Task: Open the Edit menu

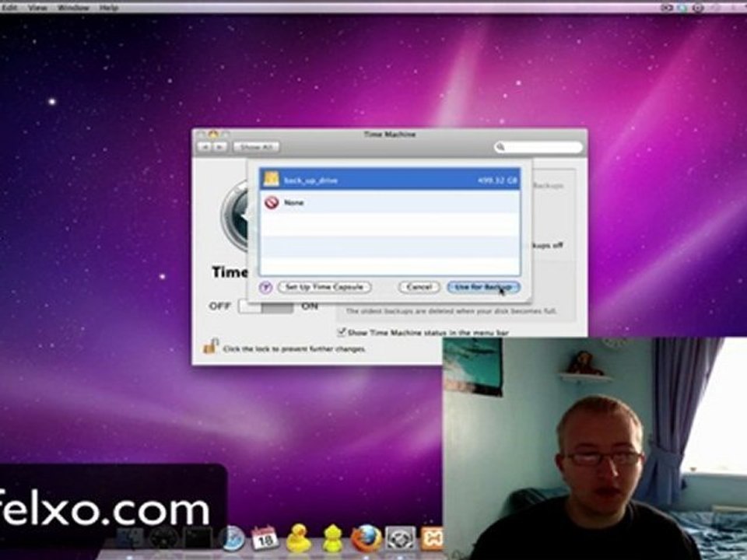Action: tap(9, 7)
